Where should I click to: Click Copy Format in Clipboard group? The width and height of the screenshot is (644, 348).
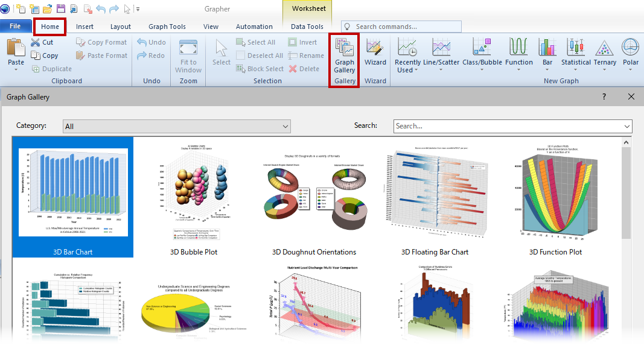(101, 42)
